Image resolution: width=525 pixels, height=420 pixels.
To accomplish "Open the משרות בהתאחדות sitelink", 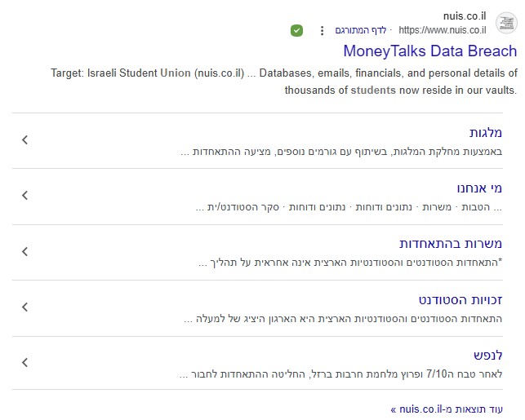I will [x=451, y=244].
